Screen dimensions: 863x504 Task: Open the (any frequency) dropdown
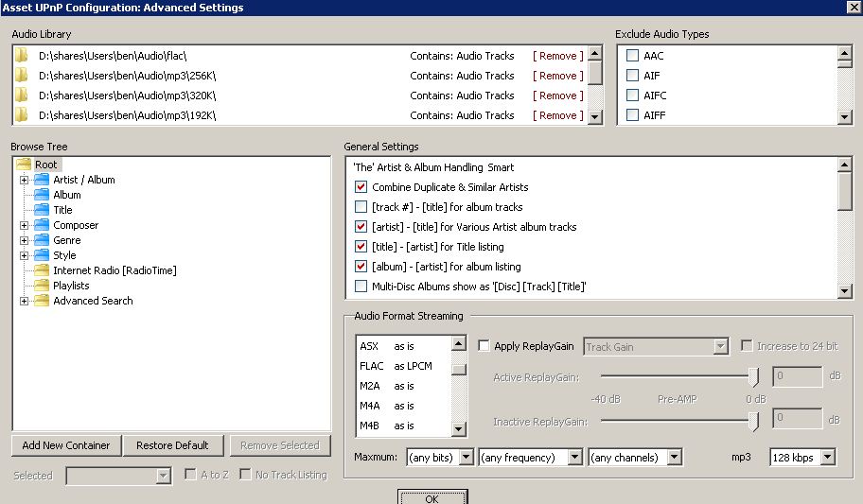pyautogui.click(x=575, y=458)
